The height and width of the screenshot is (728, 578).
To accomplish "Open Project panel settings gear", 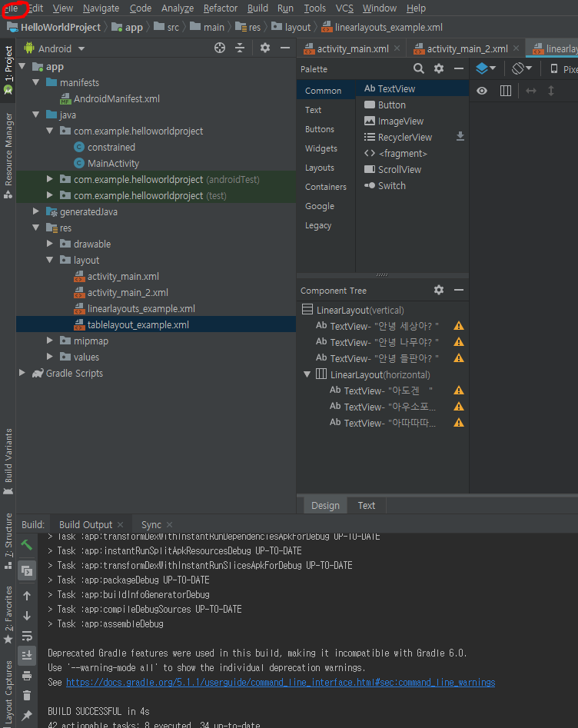I will coord(264,48).
